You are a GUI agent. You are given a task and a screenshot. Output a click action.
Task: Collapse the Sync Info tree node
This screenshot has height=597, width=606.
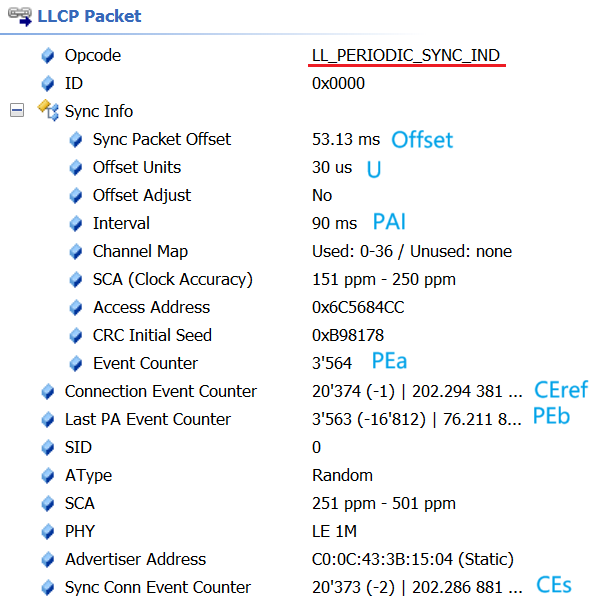pos(17,111)
